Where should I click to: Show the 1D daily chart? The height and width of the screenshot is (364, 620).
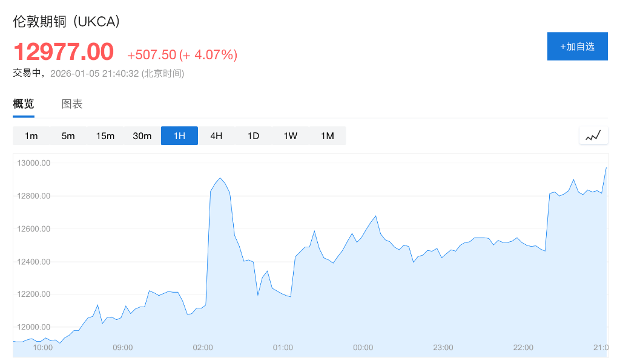click(253, 136)
